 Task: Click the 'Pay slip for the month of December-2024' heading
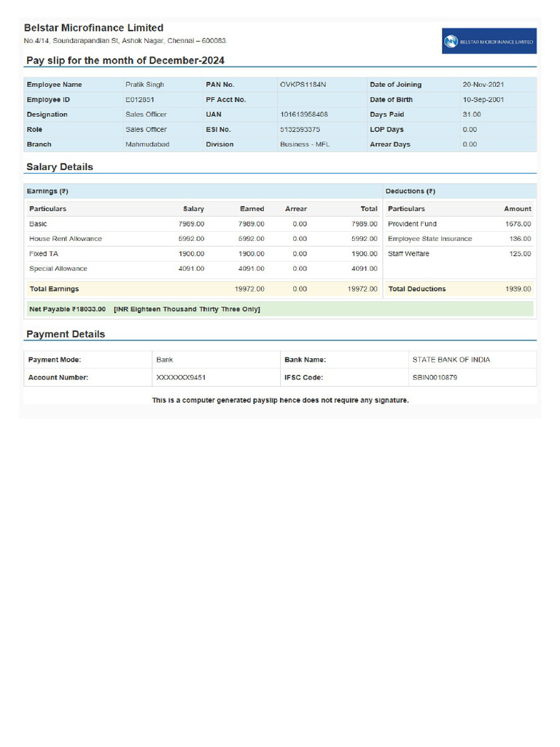pyautogui.click(x=125, y=61)
